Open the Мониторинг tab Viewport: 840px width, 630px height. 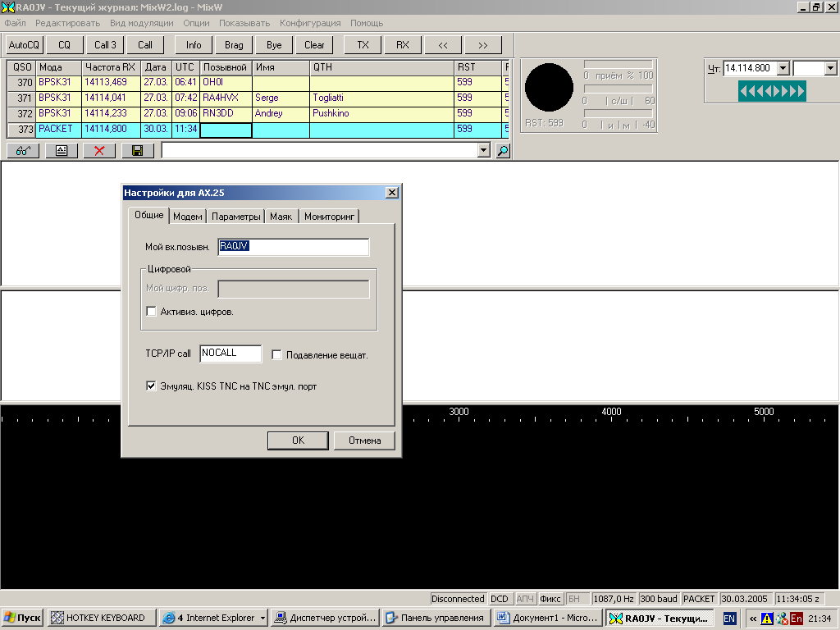tap(329, 217)
